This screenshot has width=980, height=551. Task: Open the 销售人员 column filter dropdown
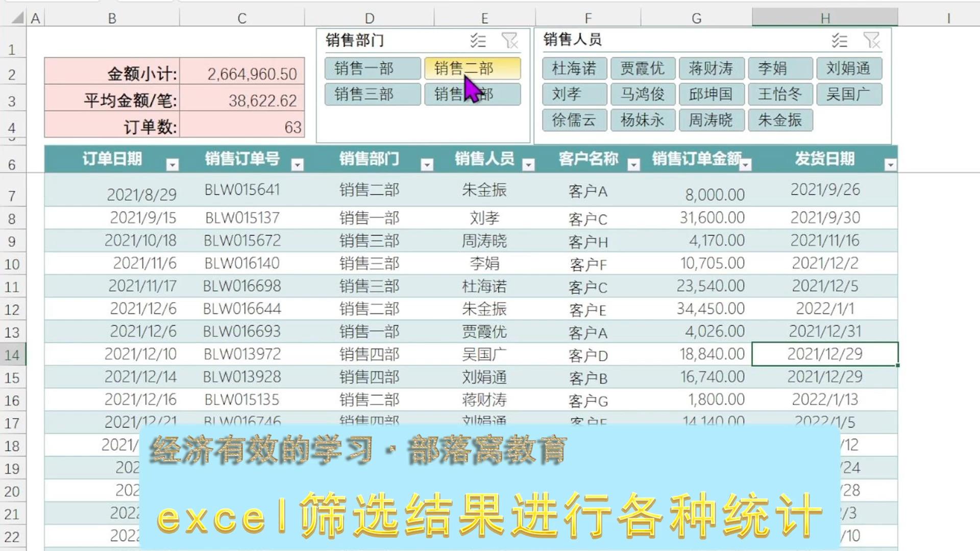click(528, 164)
